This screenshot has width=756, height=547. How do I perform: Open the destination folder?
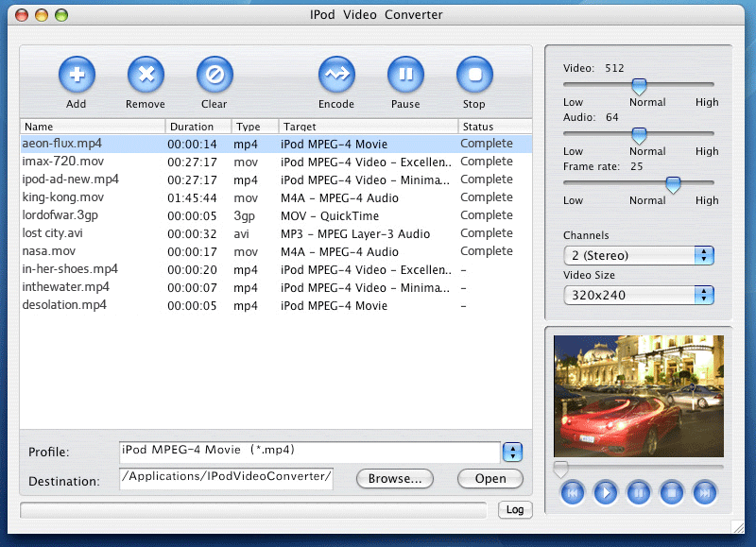tap(490, 479)
